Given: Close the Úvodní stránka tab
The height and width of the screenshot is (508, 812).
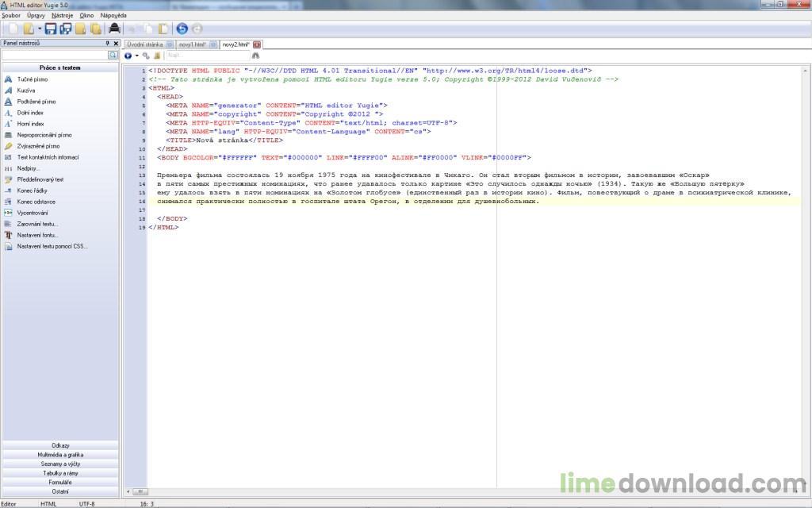Looking at the screenshot, I should coord(170,44).
